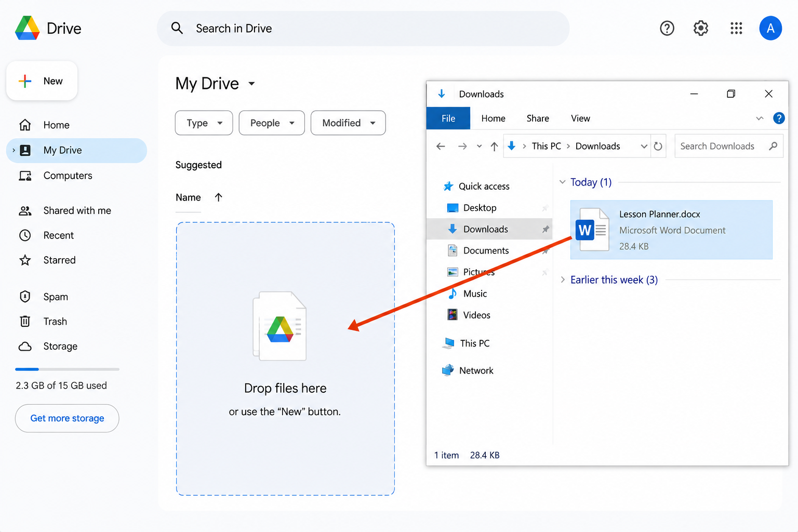Screen dimensions: 798x532
Task: Expand the Explorer ribbon chevron
Action: coord(760,118)
